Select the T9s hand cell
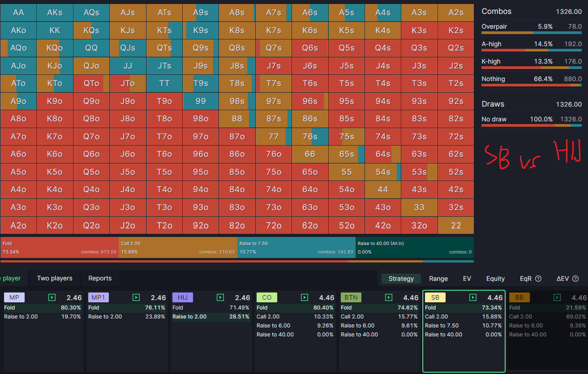 point(201,83)
